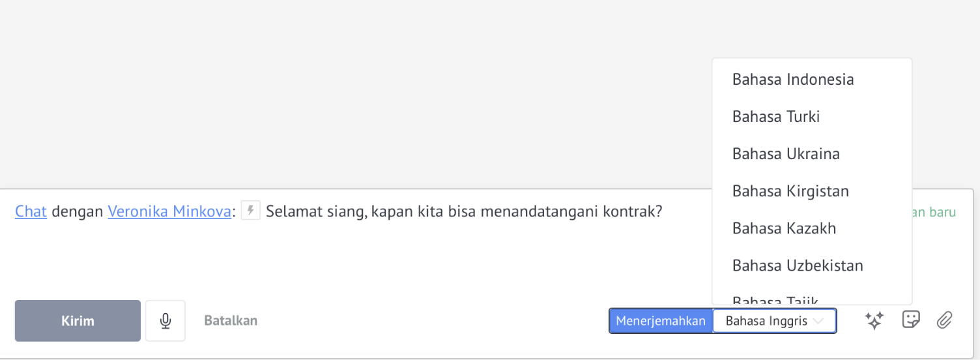Click the lightning bolt quick reply icon
Image resolution: width=980 pixels, height=360 pixels.
pyautogui.click(x=251, y=211)
